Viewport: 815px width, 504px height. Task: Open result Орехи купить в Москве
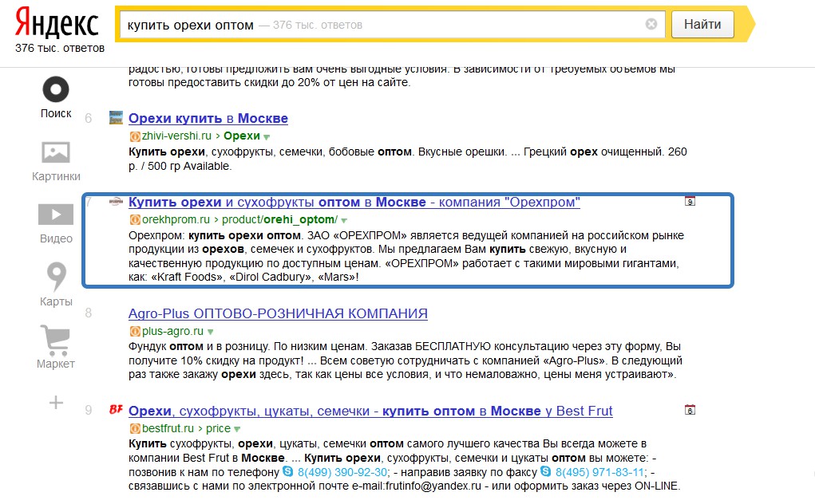[x=208, y=118]
